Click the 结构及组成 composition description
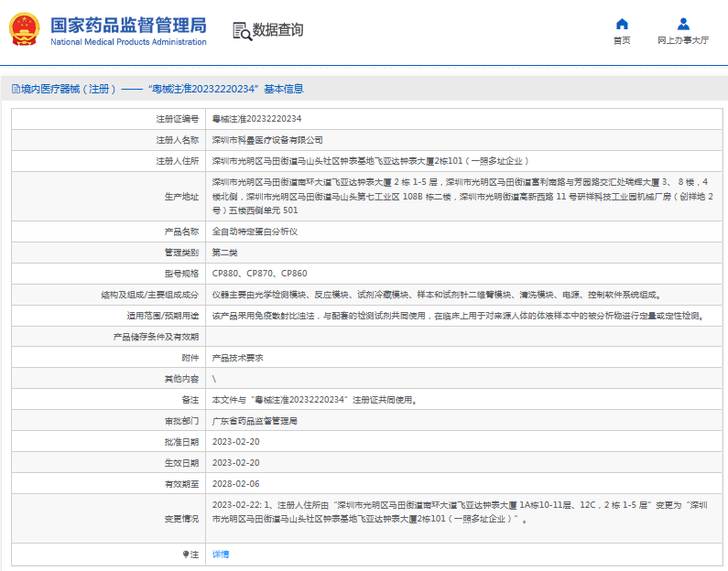Screen dimensions: 728x571 click(x=438, y=295)
